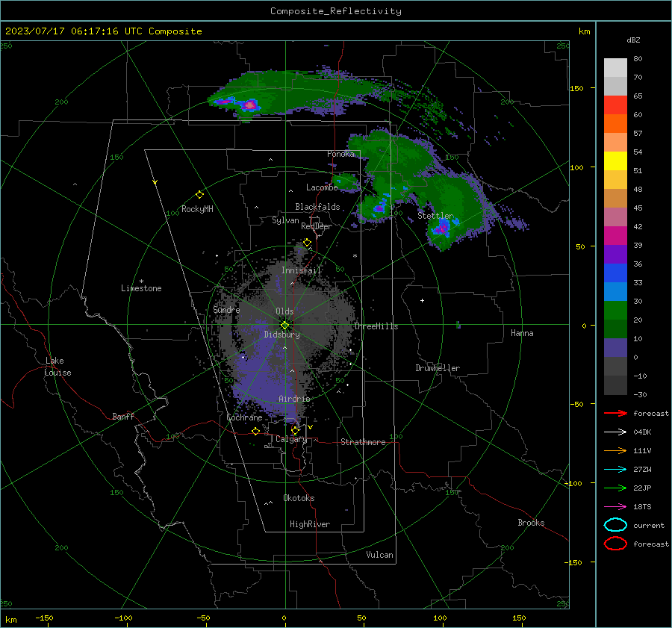Viewport: 672px width, 628px height.
Task: Click the Innisfail city label
Action: coord(302,270)
